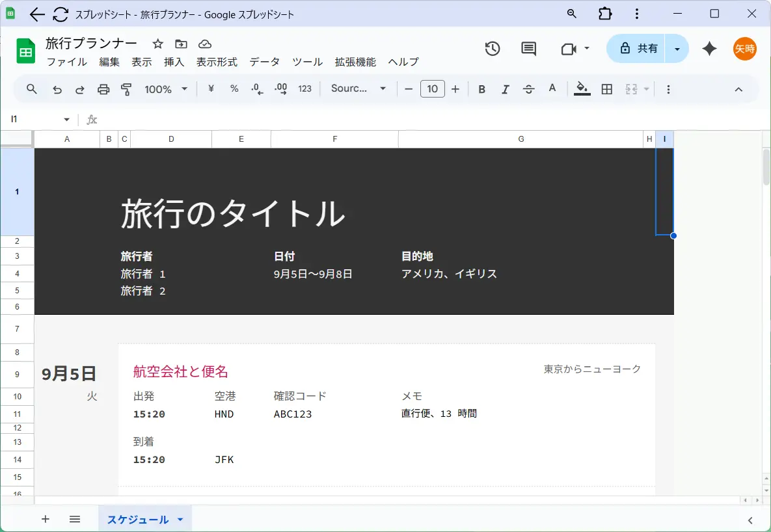Toggle italic formatting
This screenshot has height=532, width=771.
coord(505,89)
